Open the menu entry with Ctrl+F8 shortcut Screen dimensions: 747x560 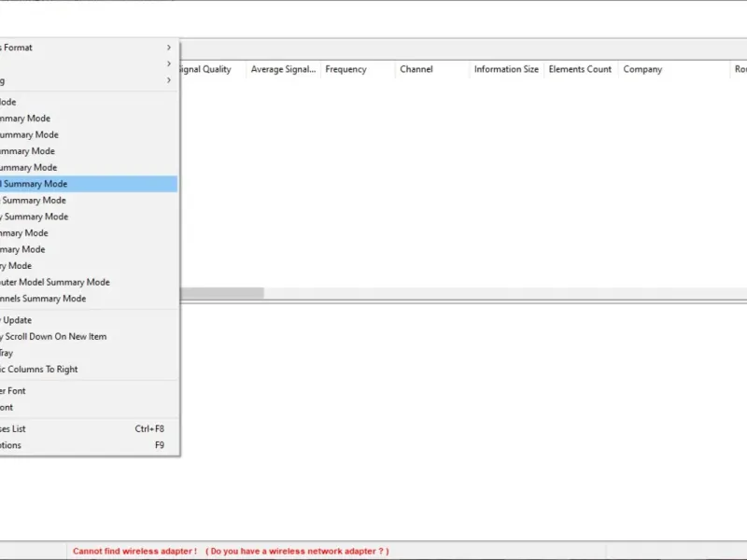pyautogui.click(x=89, y=428)
